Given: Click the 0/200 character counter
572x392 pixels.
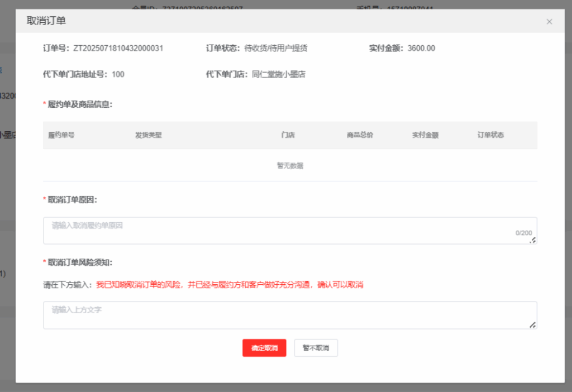Looking at the screenshot, I should pos(523,233).
